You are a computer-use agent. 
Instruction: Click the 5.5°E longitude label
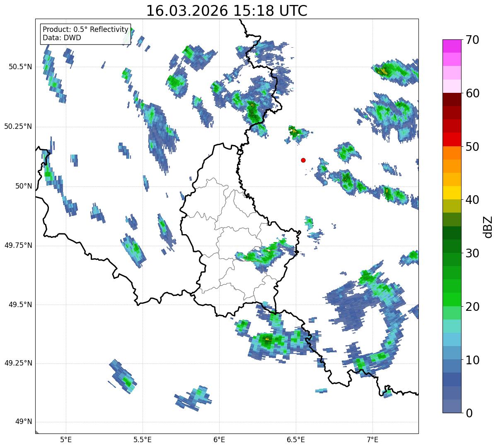click(143, 439)
